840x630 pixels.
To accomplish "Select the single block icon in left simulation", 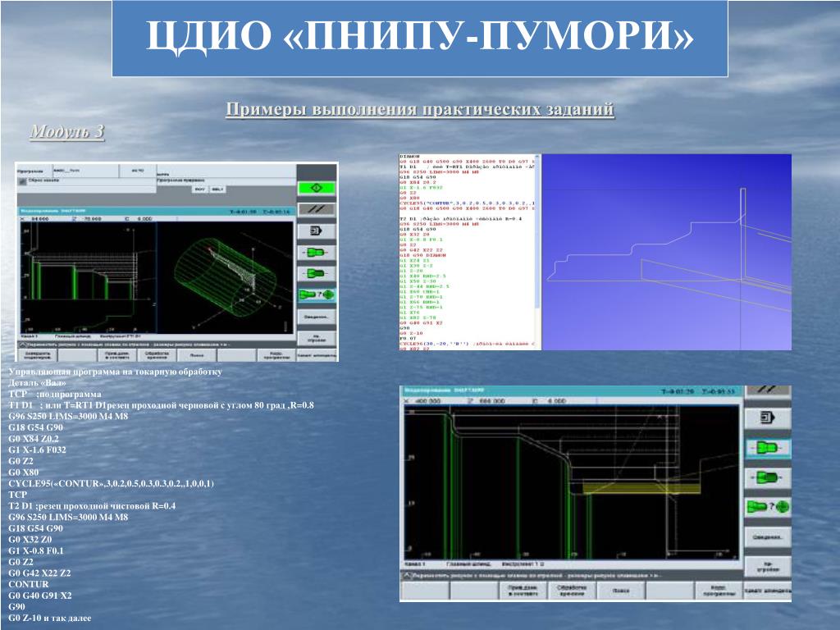I will point(317,231).
